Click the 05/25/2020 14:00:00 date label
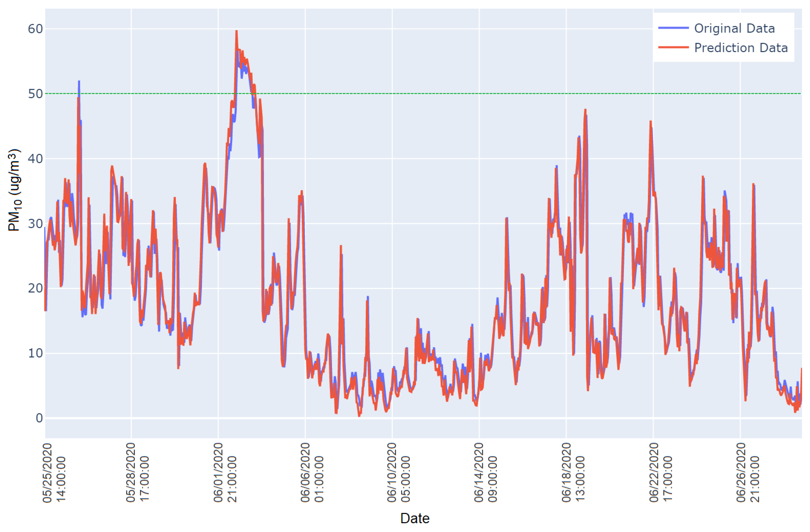This screenshot has width=810, height=532. [x=54, y=473]
